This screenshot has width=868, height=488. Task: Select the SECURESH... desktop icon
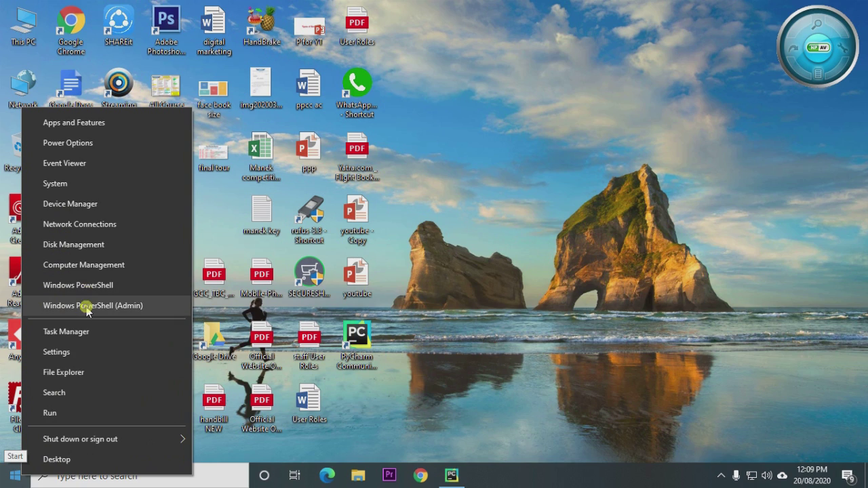(309, 278)
